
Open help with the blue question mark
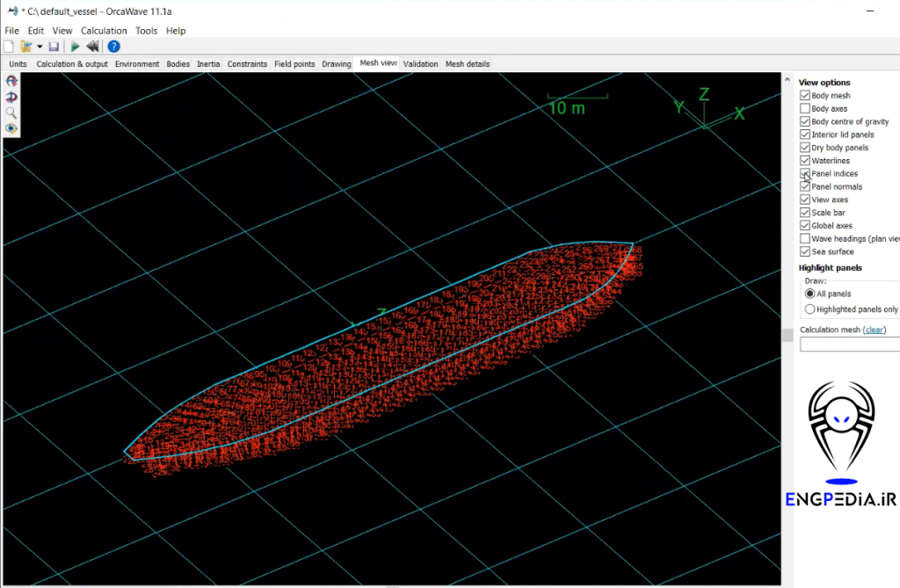(113, 47)
